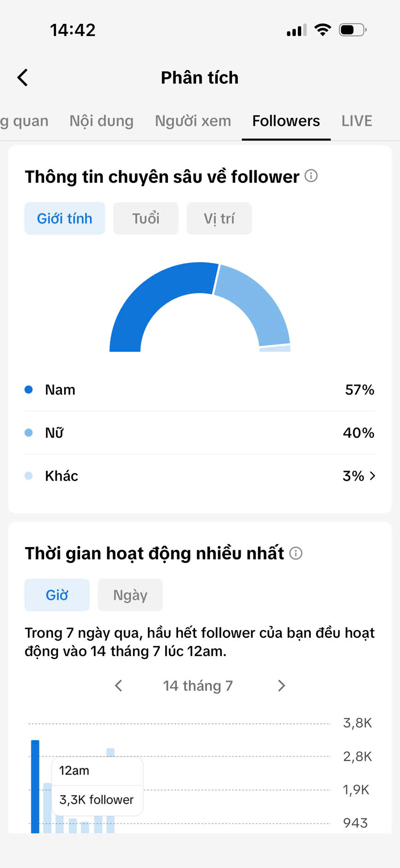Open info icon beside most active times
This screenshot has width=400, height=868.
pyautogui.click(x=296, y=553)
